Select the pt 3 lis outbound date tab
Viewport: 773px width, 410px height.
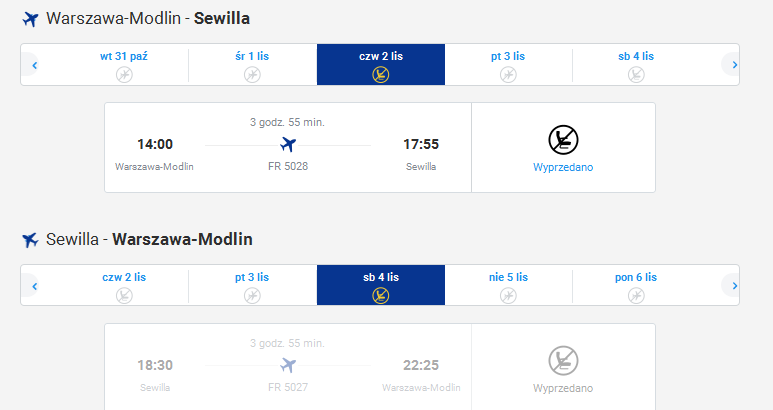508,65
